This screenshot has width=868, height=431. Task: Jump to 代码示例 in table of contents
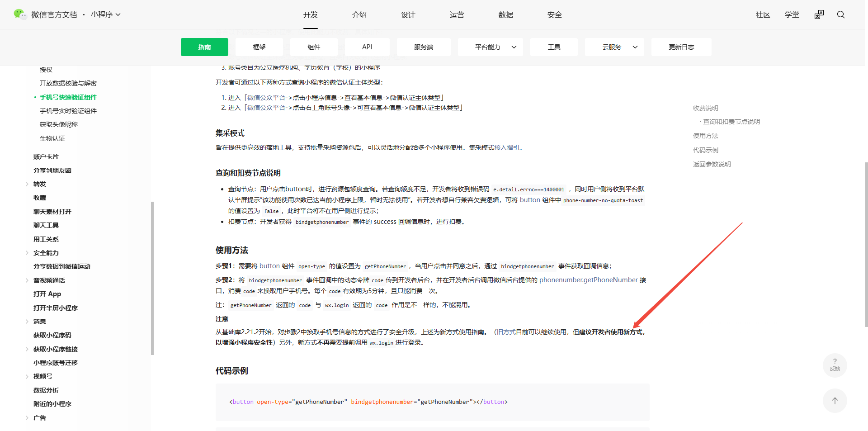click(706, 150)
